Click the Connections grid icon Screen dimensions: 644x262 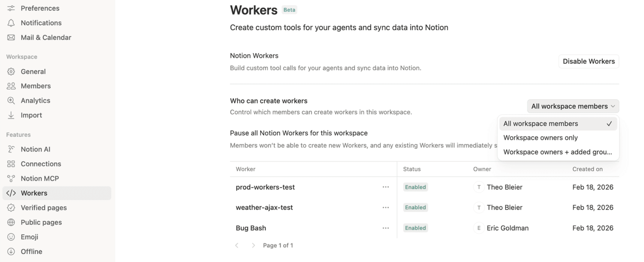pos(11,164)
